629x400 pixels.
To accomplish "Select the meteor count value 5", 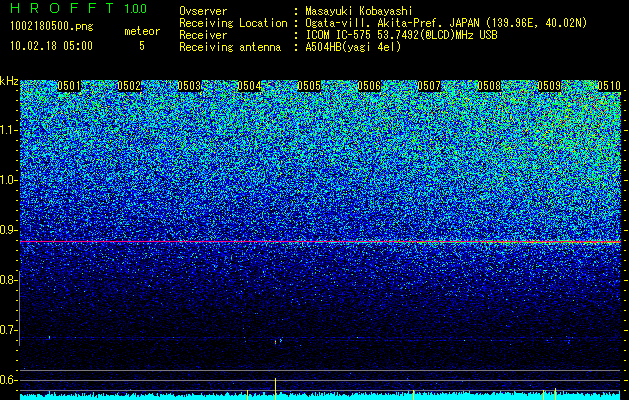I will 142,46.
